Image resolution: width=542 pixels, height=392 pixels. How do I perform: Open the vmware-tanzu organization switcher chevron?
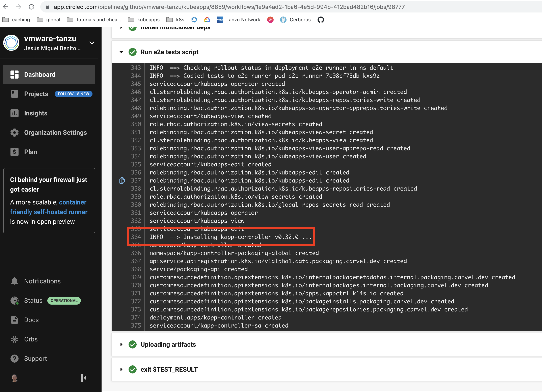point(92,43)
